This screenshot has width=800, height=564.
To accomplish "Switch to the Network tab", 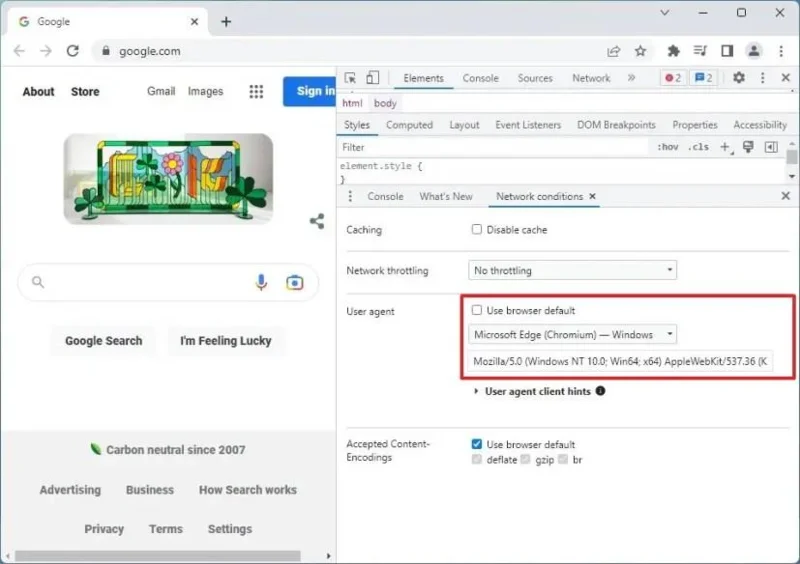I will [x=591, y=78].
